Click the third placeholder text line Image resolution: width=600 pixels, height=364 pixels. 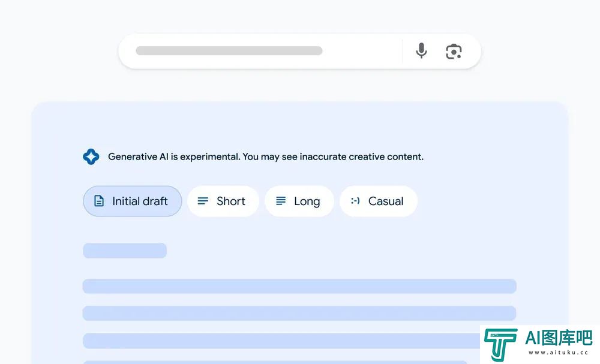[281, 341]
